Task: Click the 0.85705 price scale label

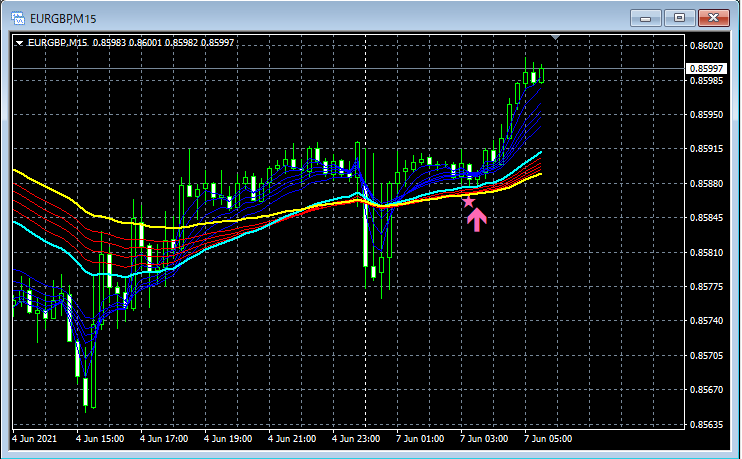Action: [x=706, y=355]
